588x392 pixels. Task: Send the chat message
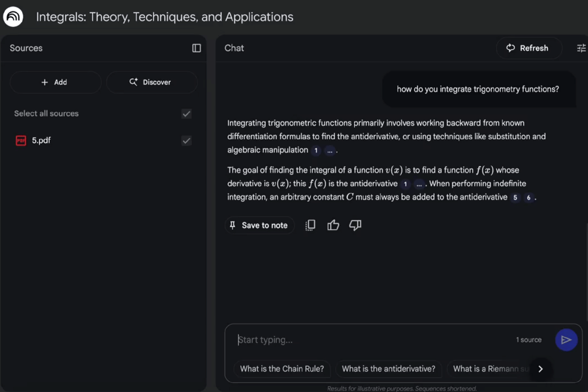pyautogui.click(x=566, y=340)
